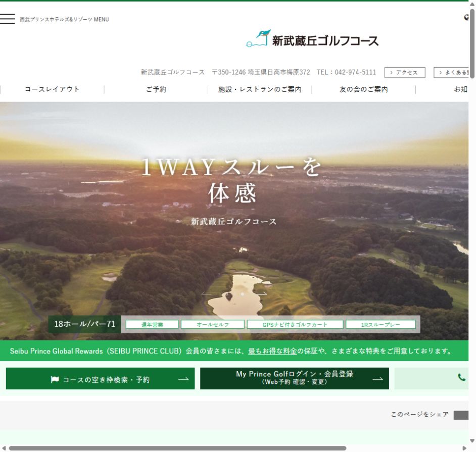Click the よくある questions button
Image resolution: width=476 pixels, height=452 pixels.
(x=451, y=72)
